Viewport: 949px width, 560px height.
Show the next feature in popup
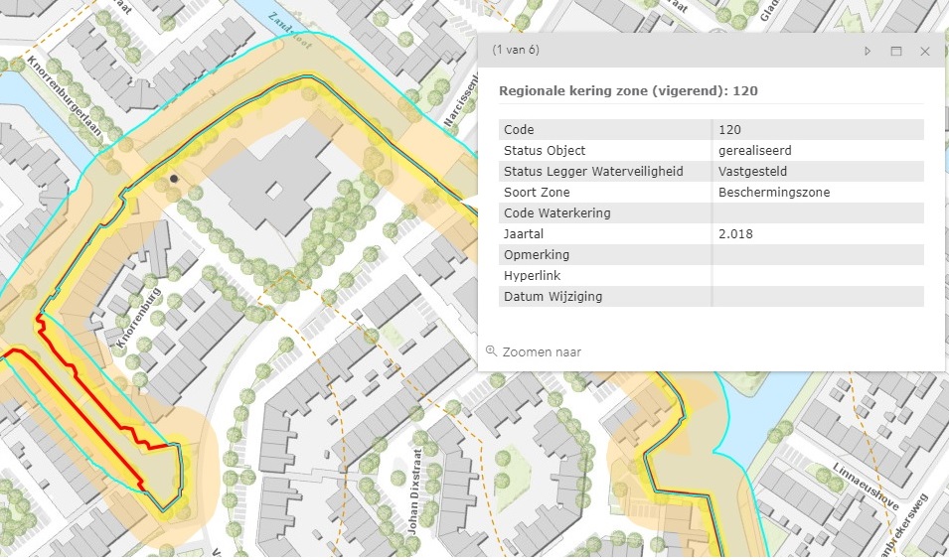click(x=868, y=52)
